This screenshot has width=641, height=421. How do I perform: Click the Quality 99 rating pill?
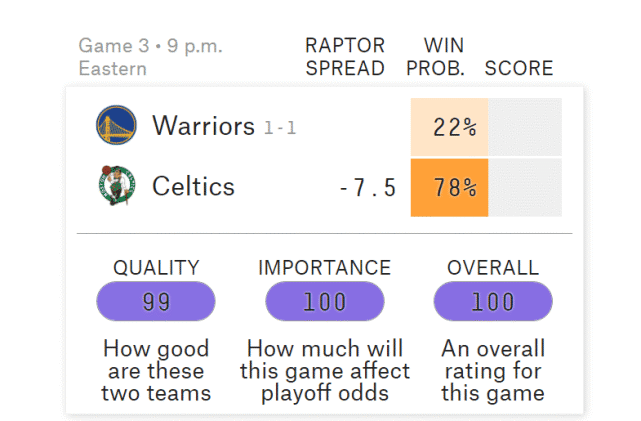point(156,301)
